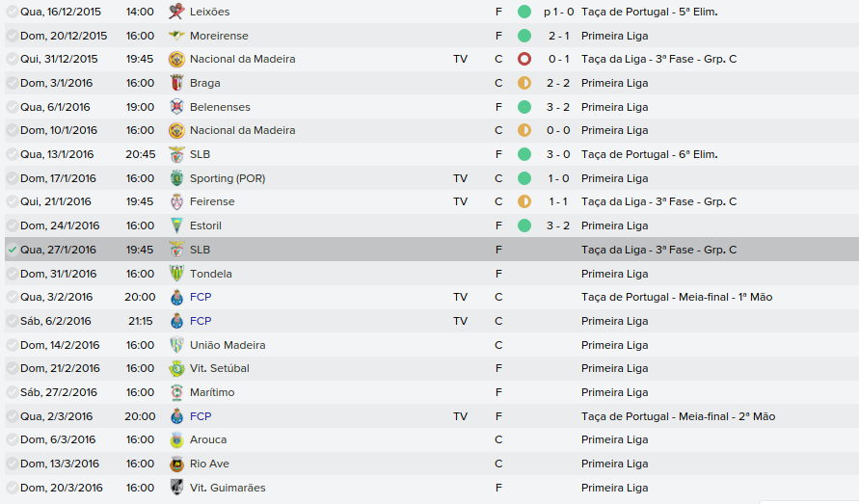The width and height of the screenshot is (859, 504).
Task: Open the Marítimo club crest
Action: (175, 392)
